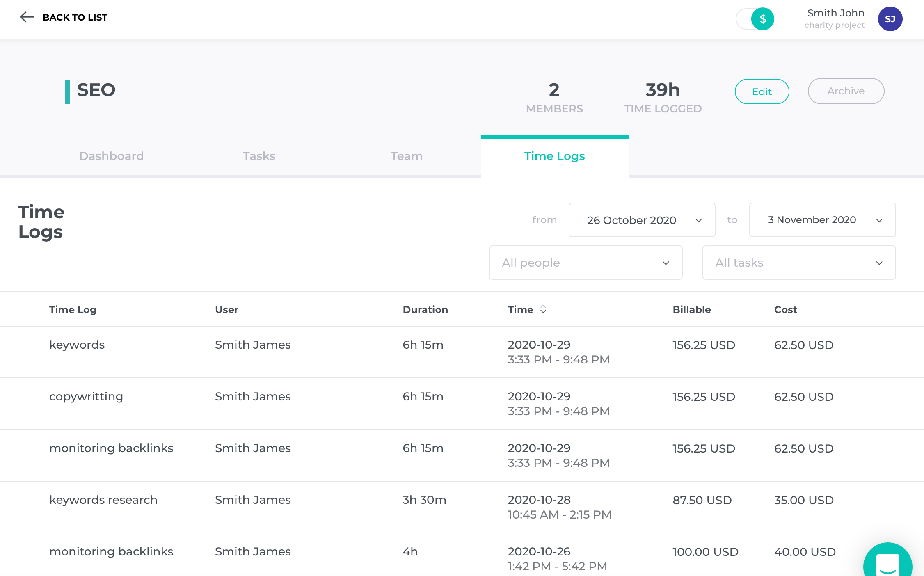Switch to the Dashboard tab
Screen dimensions: 924x576
[x=111, y=156]
